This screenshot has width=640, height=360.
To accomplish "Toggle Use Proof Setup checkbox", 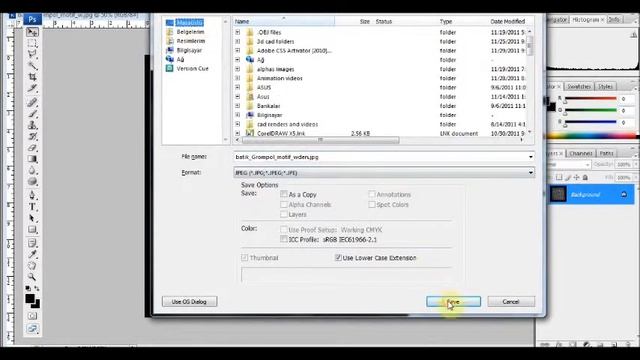I will coord(284,229).
